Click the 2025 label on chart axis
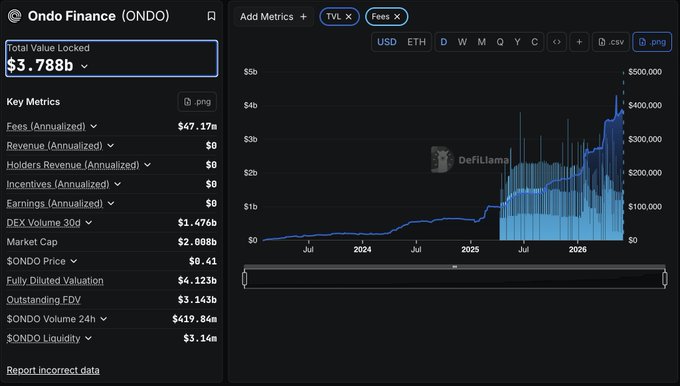The image size is (680, 386). (x=470, y=249)
